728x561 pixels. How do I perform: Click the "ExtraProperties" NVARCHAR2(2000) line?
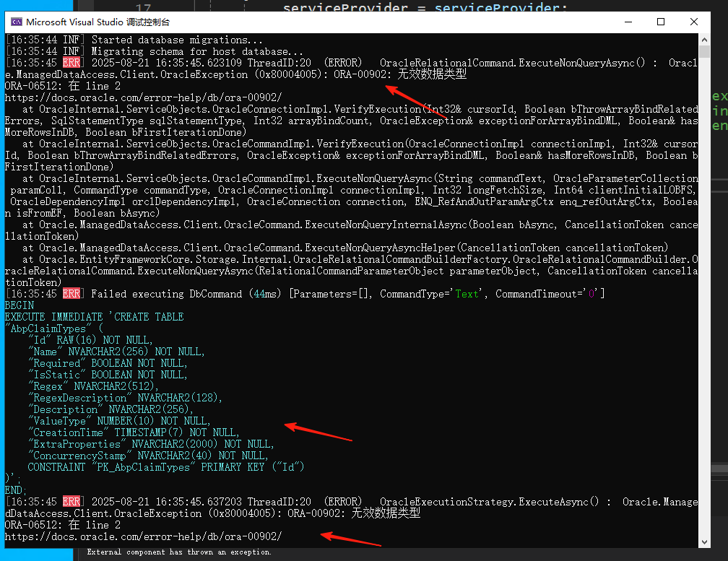pos(152,444)
